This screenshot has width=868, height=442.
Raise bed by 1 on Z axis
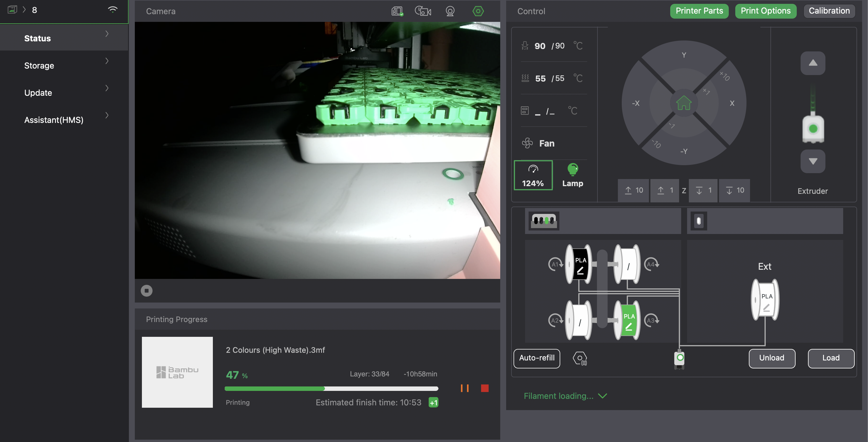(x=665, y=191)
